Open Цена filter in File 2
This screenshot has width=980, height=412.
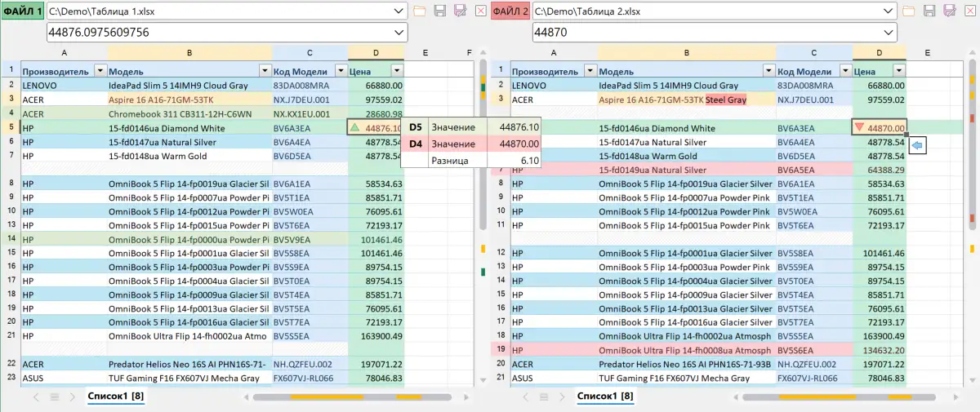coord(899,71)
